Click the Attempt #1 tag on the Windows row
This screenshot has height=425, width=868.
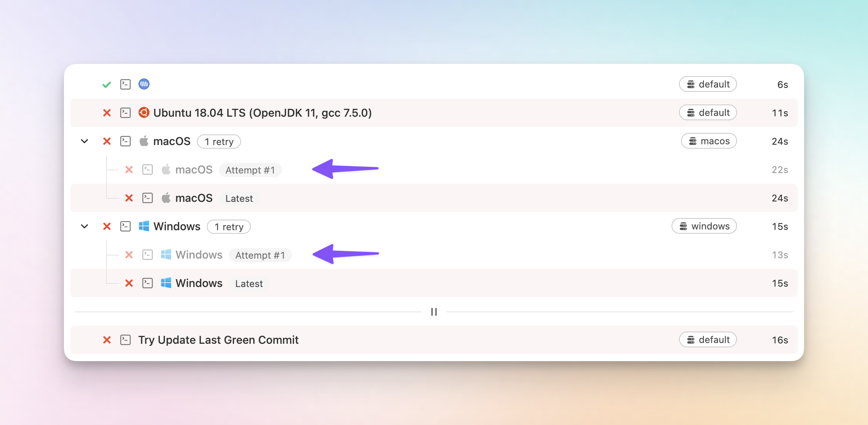click(260, 255)
